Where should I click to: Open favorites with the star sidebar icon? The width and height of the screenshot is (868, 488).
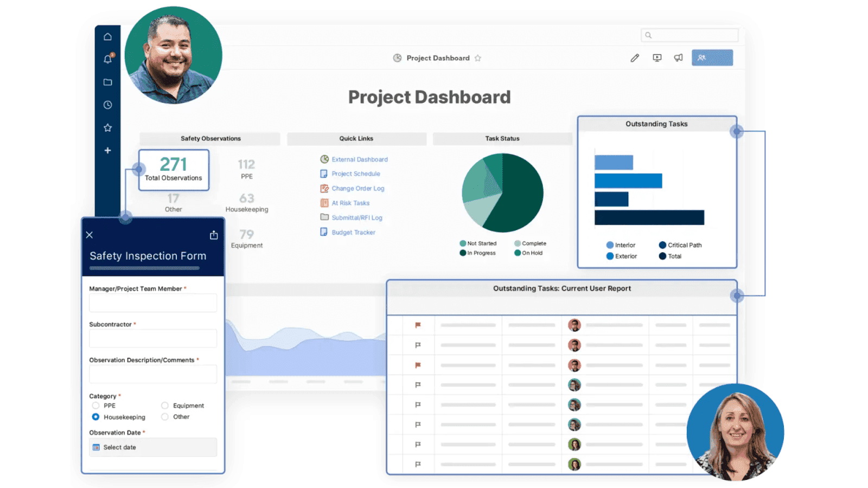click(x=107, y=127)
